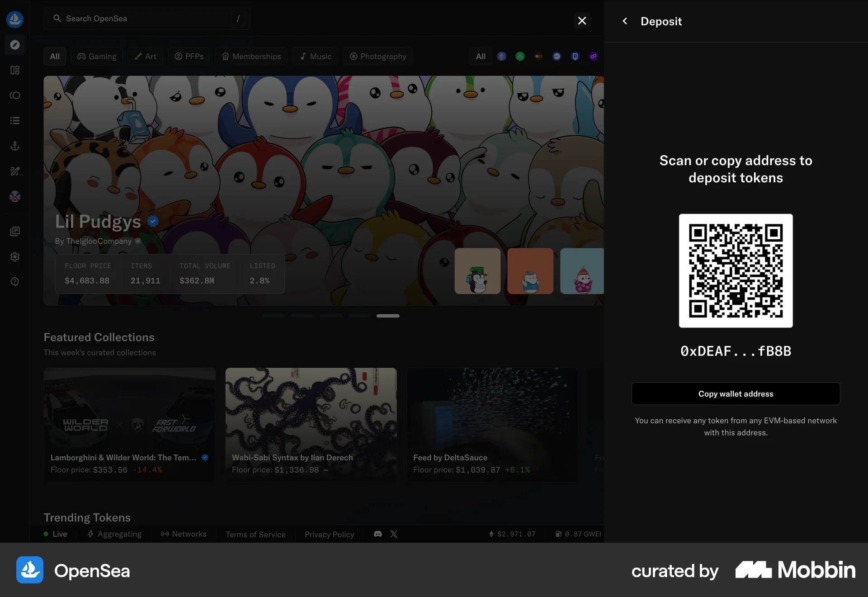Click the profile avatar in the sidebar
Screen dimensions: 868x597
tap(15, 196)
